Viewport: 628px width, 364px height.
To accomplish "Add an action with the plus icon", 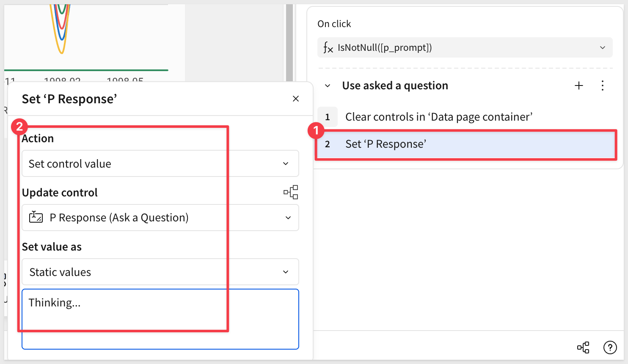I will coord(578,85).
